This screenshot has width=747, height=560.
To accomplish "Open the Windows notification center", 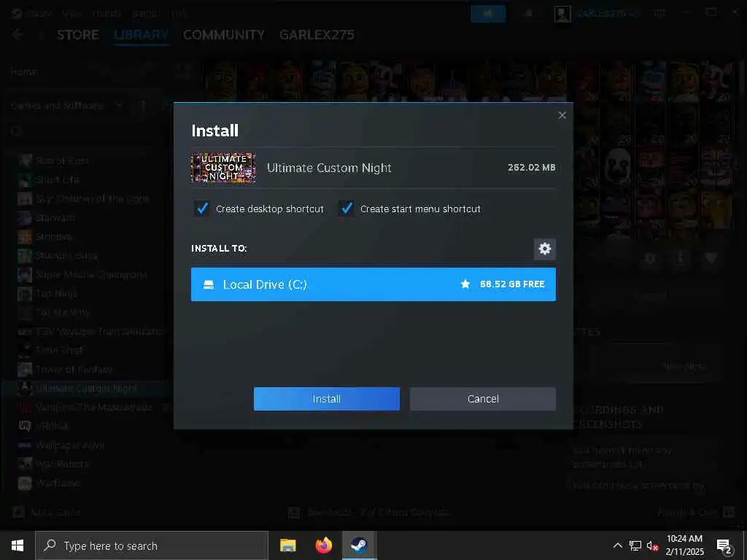I will [x=724, y=546].
